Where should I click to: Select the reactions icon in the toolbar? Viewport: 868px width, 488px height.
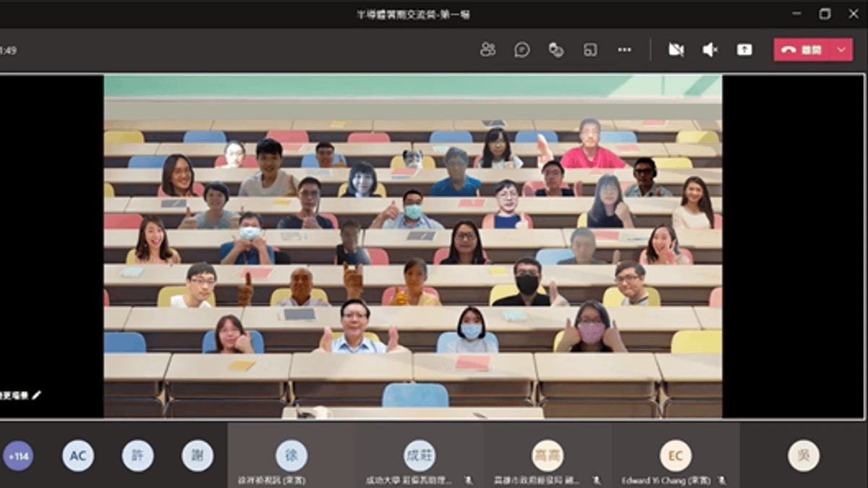(555, 50)
